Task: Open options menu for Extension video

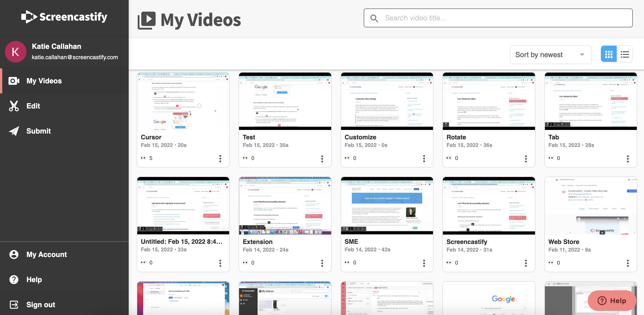Action: 322,263
